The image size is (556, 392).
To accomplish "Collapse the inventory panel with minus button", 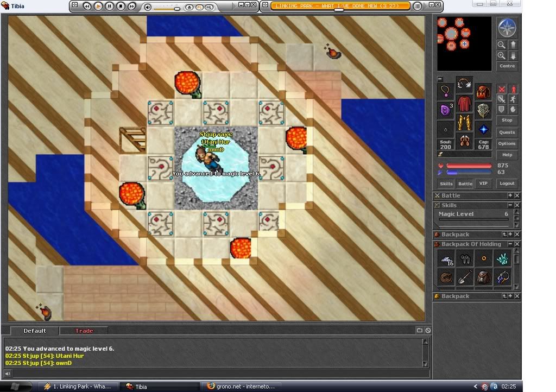I will coord(440,79).
